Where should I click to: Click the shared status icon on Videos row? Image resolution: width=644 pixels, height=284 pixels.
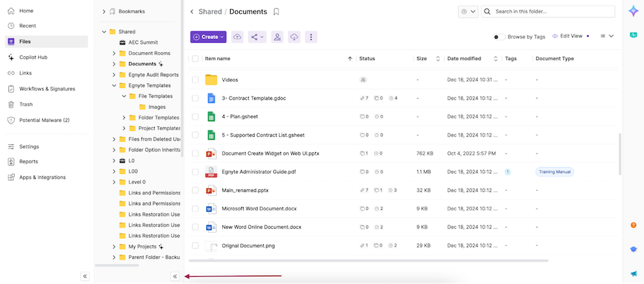point(363,80)
